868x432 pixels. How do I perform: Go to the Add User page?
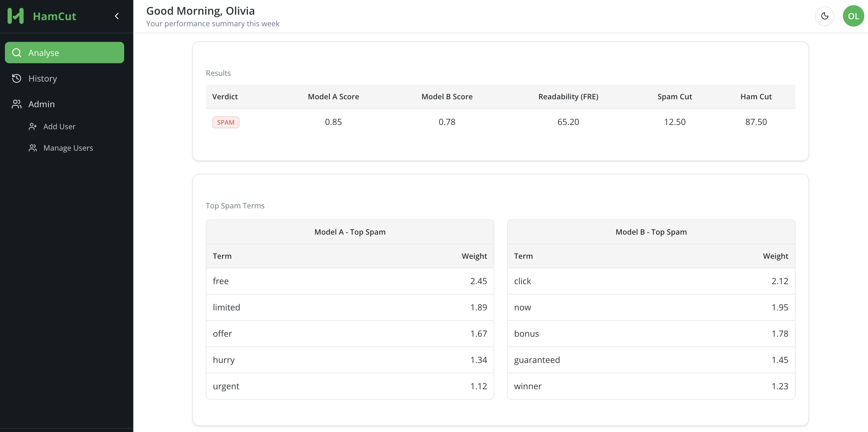pyautogui.click(x=59, y=126)
